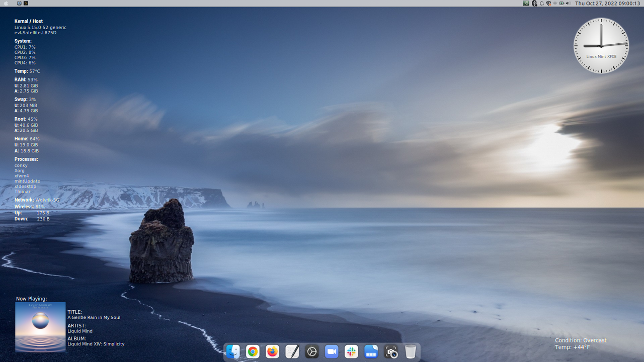644x362 pixels.
Task: Open the Wi-Fi network tray icon
Action: click(555, 4)
